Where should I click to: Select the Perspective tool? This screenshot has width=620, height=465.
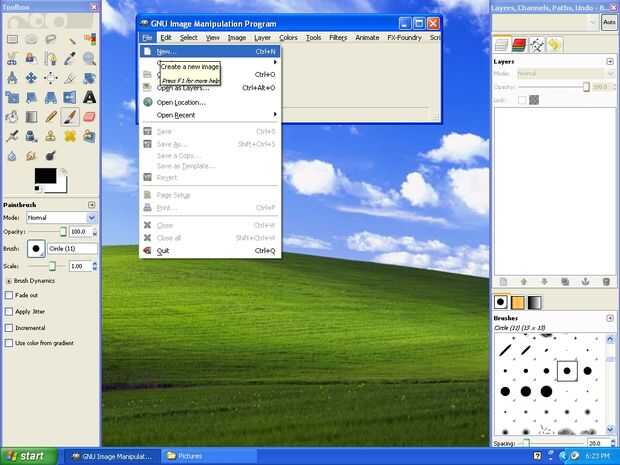(x=51, y=97)
